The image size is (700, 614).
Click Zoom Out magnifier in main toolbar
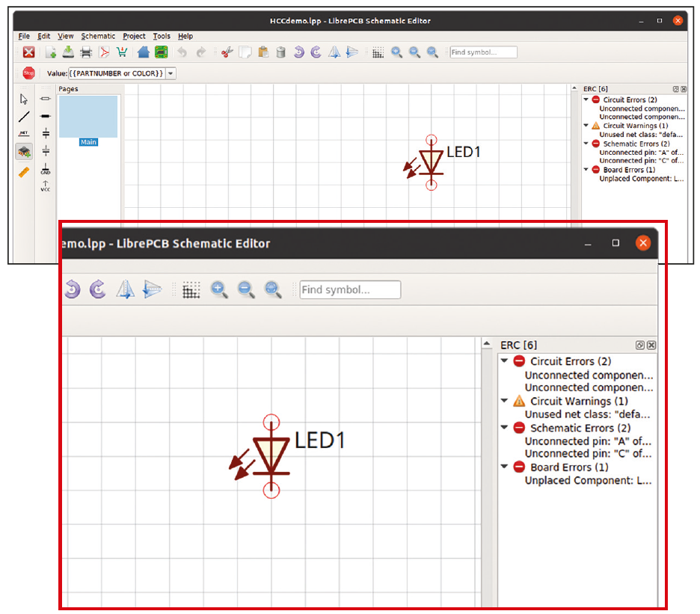(x=414, y=52)
